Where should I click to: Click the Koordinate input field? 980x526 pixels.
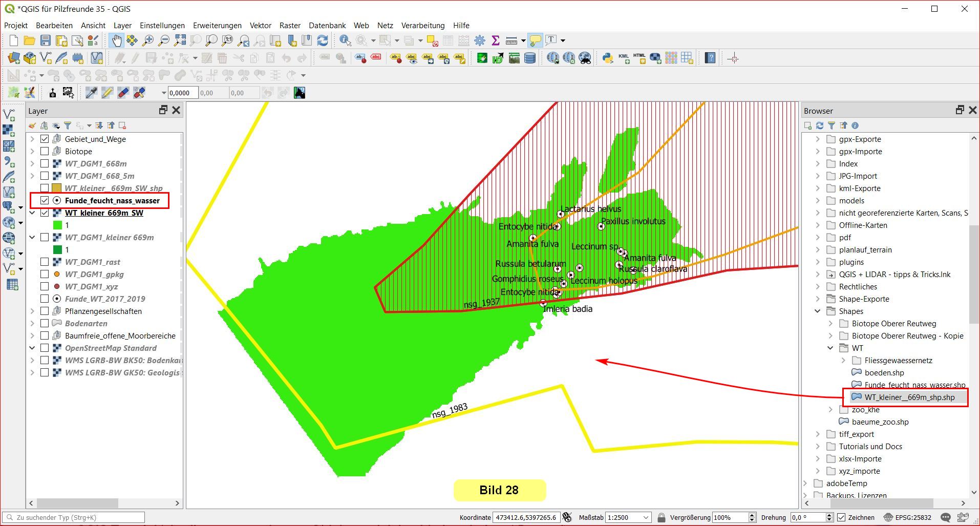pyautogui.click(x=525, y=517)
